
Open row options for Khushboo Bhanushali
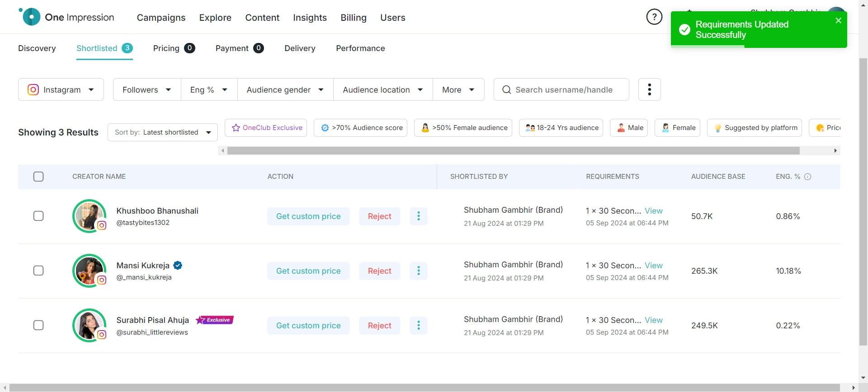click(x=418, y=216)
